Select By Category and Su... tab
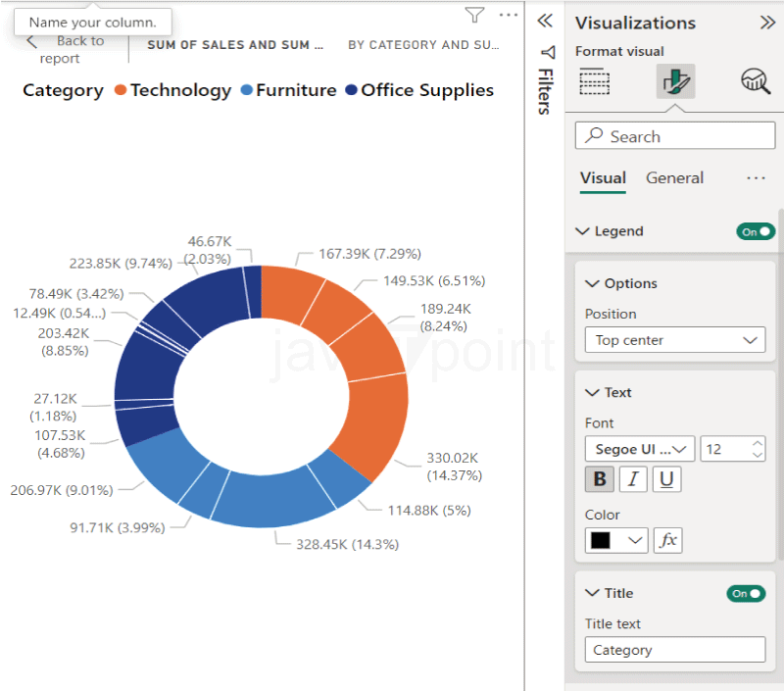The height and width of the screenshot is (691, 784). pyautogui.click(x=423, y=45)
